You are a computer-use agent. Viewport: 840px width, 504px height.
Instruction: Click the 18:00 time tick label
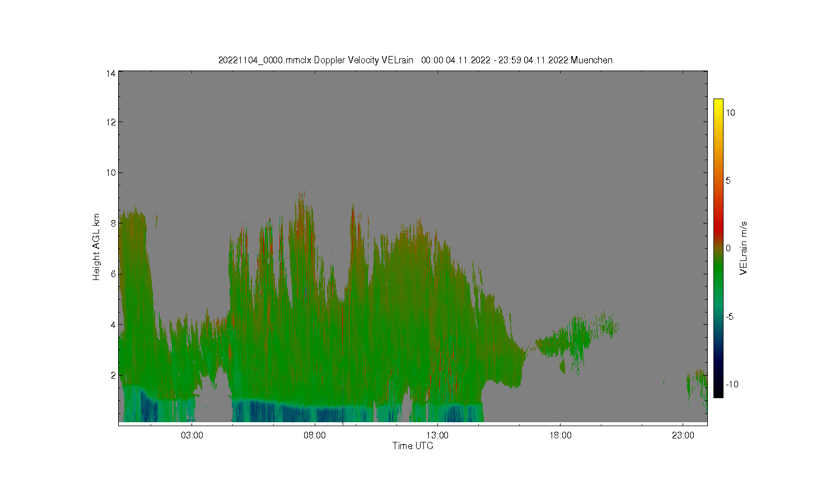point(561,435)
